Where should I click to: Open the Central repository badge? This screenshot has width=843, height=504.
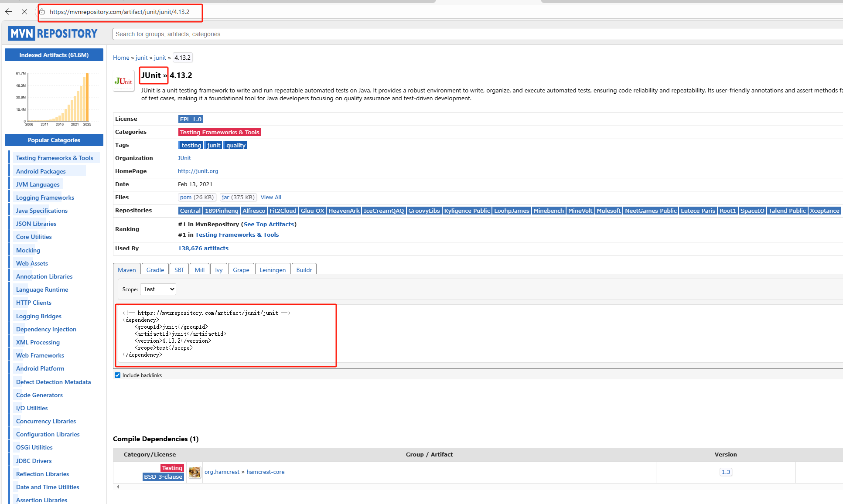click(190, 211)
